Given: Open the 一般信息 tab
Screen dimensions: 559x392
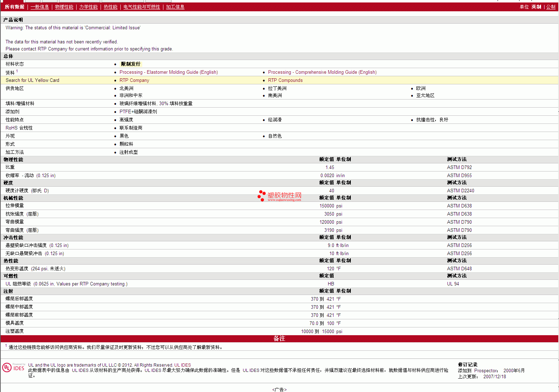Looking at the screenshot, I should (40, 7).
